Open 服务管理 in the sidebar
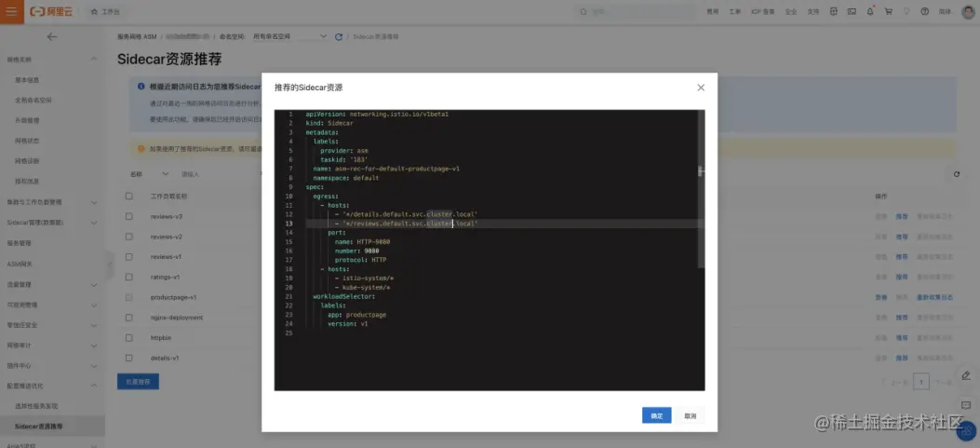The height and width of the screenshot is (448, 980). 20,243
